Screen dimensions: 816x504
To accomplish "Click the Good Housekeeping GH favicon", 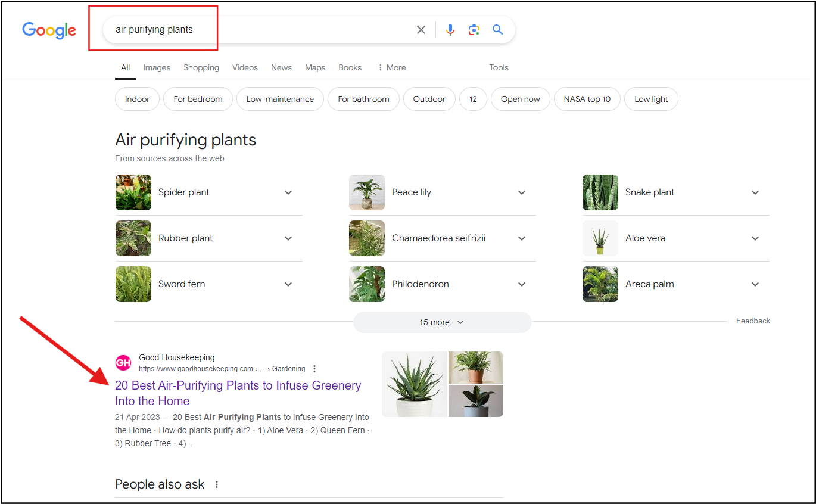I will point(123,363).
